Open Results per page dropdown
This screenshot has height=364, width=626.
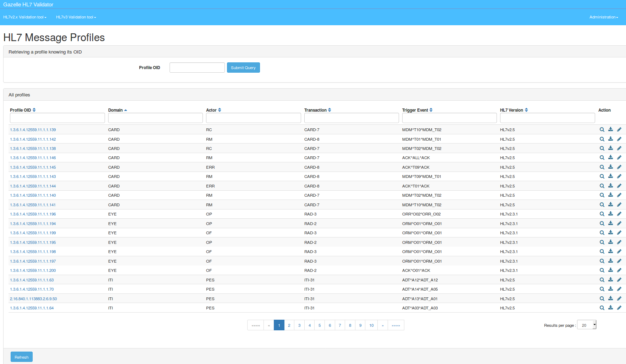coord(587,325)
